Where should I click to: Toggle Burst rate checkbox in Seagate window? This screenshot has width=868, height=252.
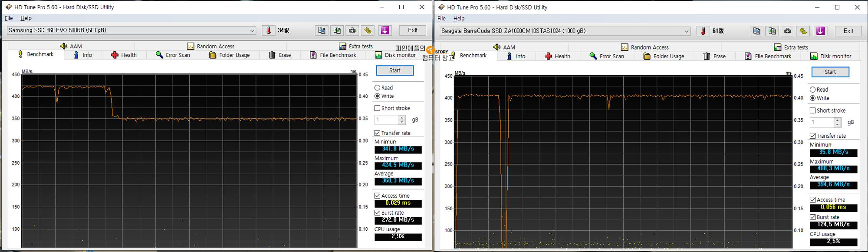click(x=812, y=217)
